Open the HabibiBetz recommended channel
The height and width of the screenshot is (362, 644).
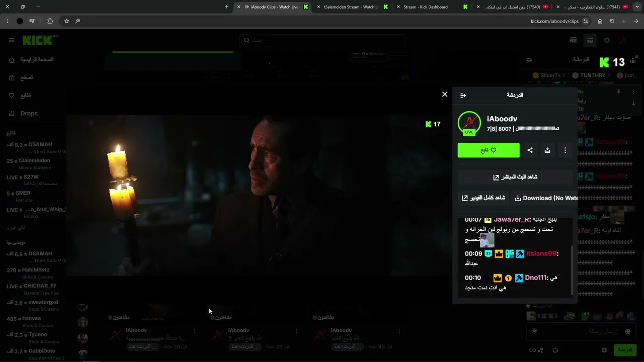pyautogui.click(x=33, y=273)
